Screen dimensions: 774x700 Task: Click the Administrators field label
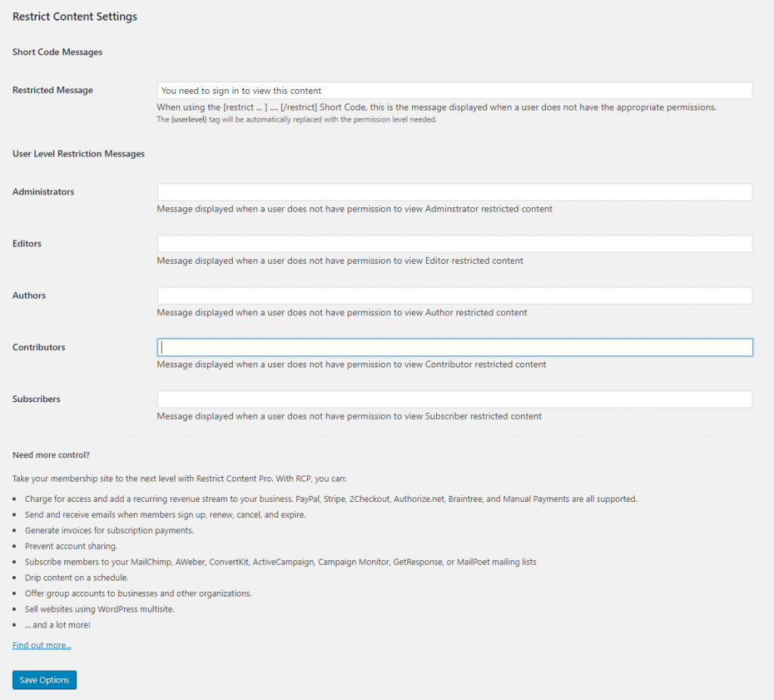point(42,191)
